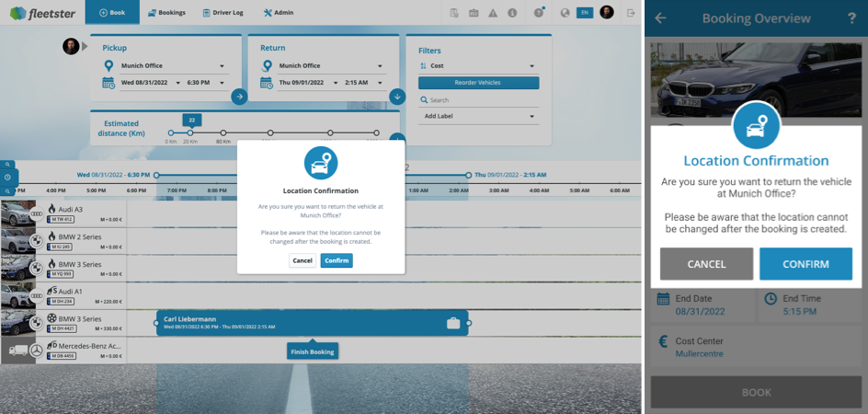Click CANCEL in the mobile confirmation dialog
Screen dimensions: 868x414
tap(706, 264)
